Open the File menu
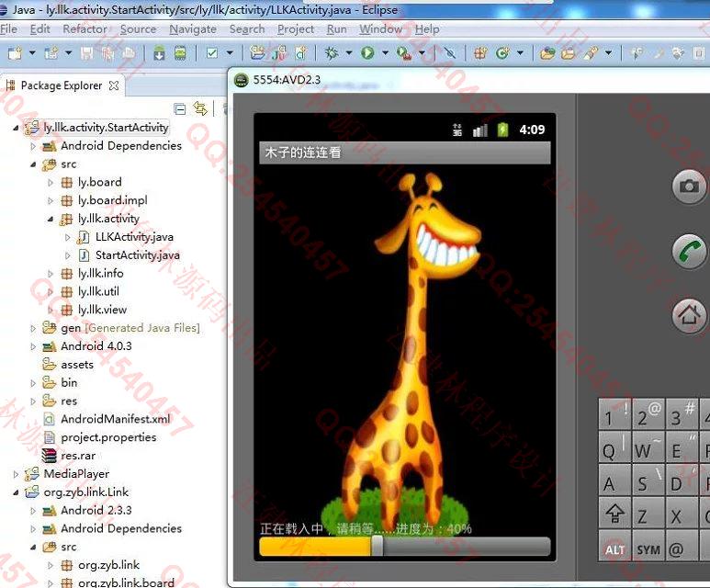Image resolution: width=710 pixels, height=588 pixels. tap(8, 29)
